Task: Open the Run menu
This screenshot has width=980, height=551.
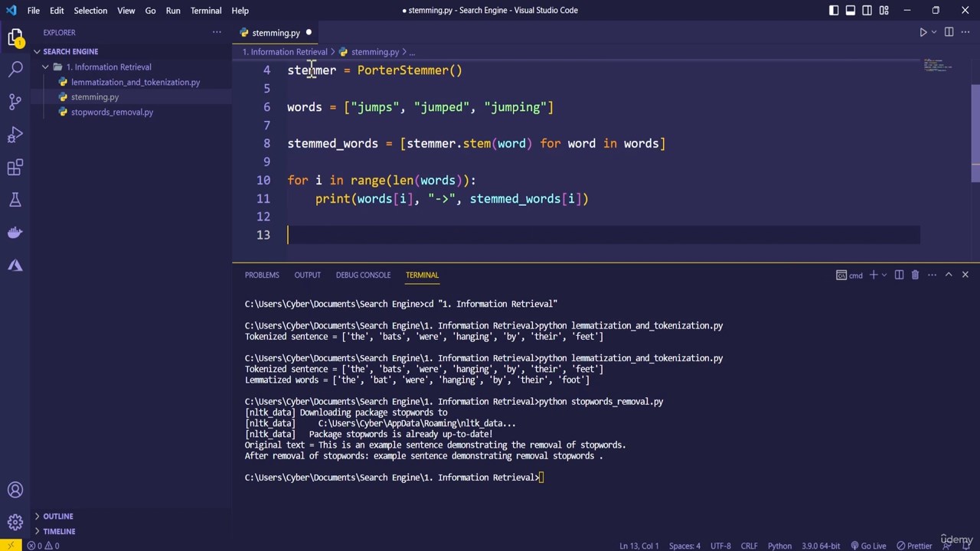Action: (x=173, y=10)
